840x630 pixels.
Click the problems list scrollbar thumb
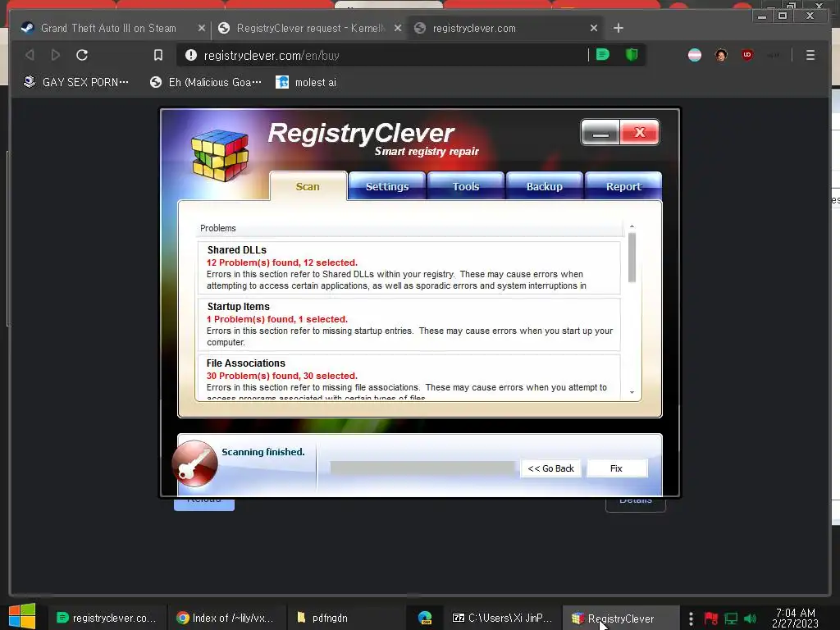click(632, 258)
